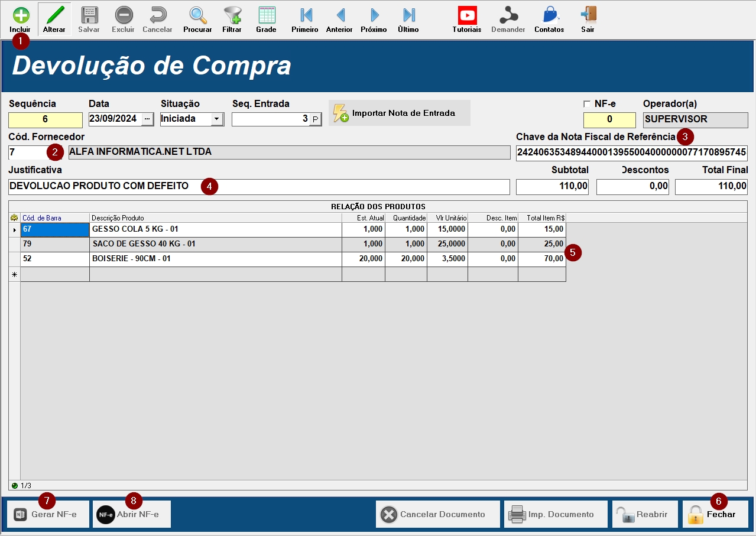756x536 pixels.
Task: Jump to Último record
Action: point(408,16)
